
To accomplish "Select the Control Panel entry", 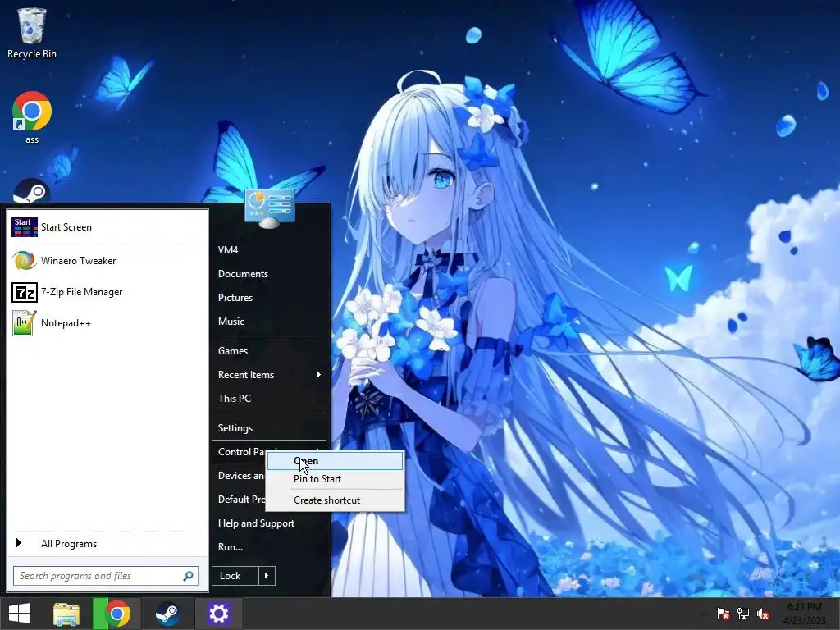I will tap(240, 452).
